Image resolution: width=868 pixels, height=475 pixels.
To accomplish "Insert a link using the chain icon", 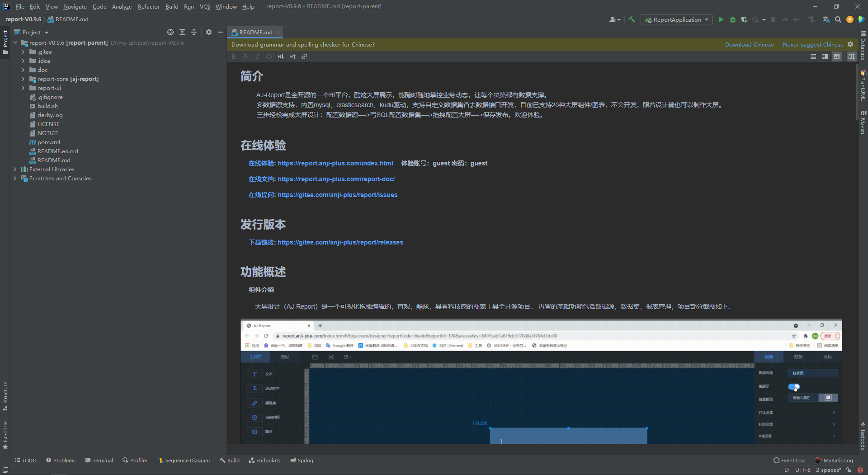I will pos(304,56).
